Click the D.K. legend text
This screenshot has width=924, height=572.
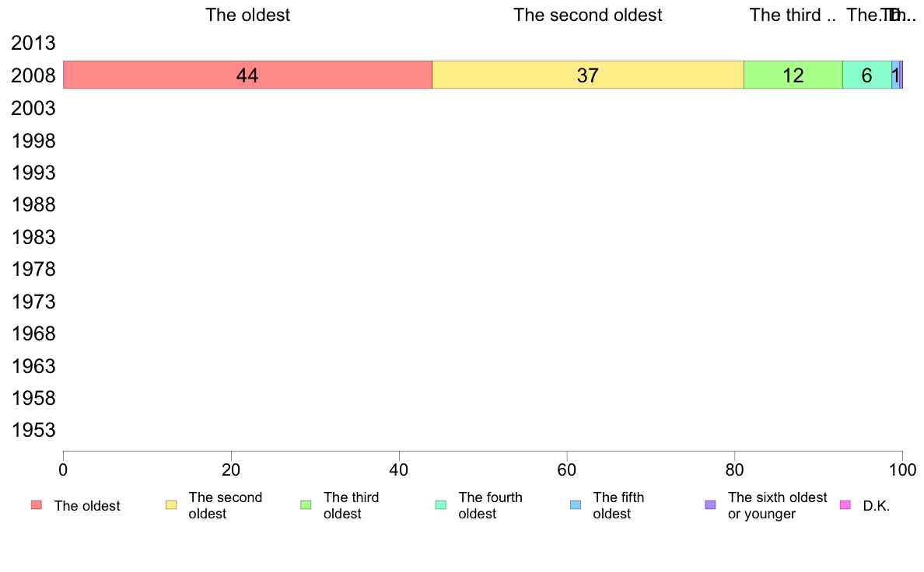tap(876, 506)
